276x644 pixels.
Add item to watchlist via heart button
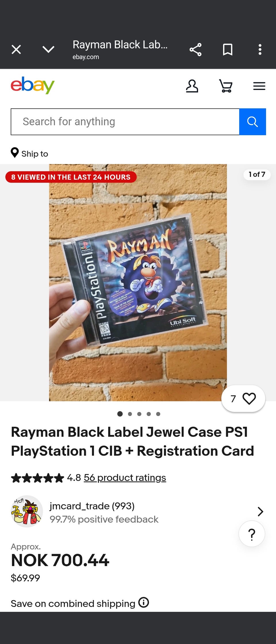pyautogui.click(x=243, y=398)
